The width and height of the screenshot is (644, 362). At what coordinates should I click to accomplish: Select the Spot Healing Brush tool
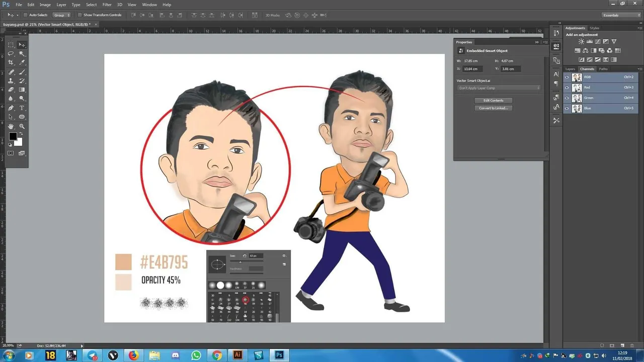[11, 72]
